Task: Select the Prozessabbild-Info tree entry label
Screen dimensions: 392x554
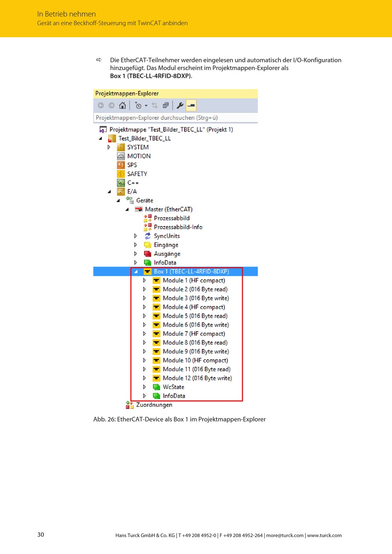Action: pos(178,227)
